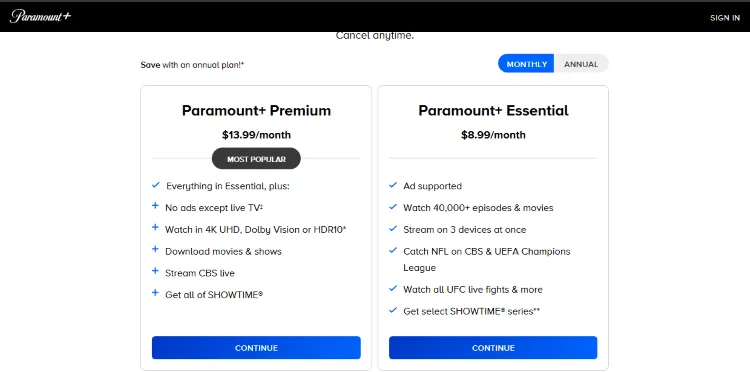
Task: Click the Paramount+ Essential heading
Action: click(493, 110)
